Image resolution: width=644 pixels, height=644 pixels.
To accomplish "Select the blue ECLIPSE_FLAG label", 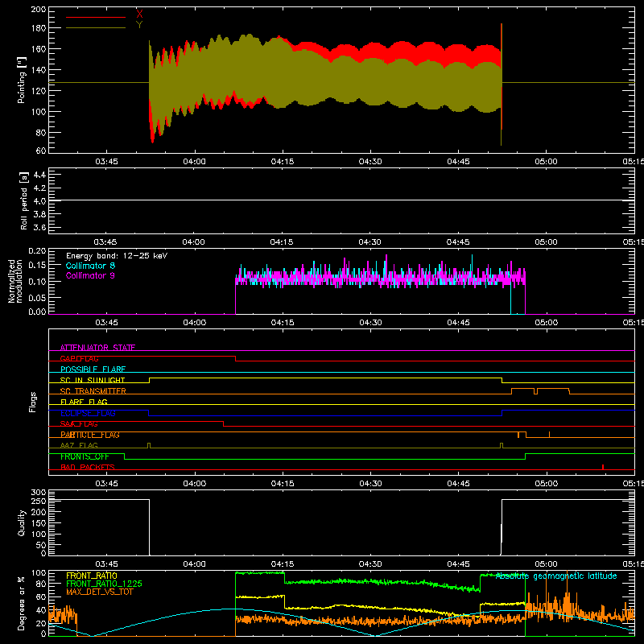I will [x=88, y=413].
